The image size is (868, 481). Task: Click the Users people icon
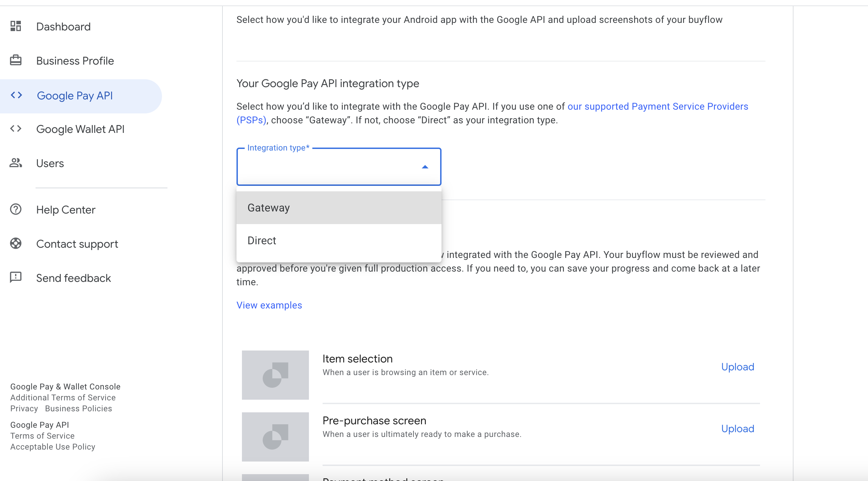(16, 163)
